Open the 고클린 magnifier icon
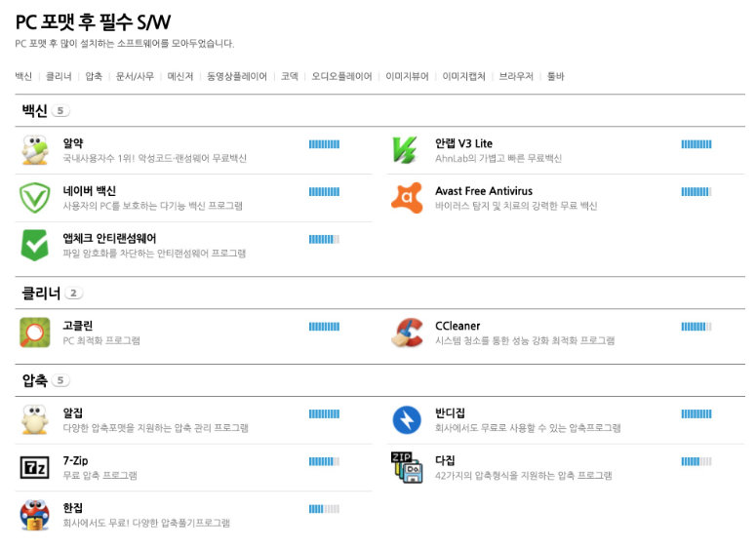 click(35, 333)
